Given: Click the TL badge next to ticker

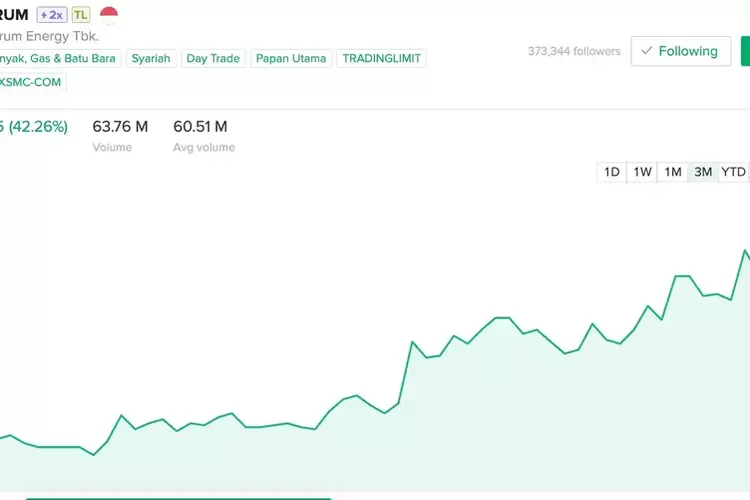Looking at the screenshot, I should (80, 15).
